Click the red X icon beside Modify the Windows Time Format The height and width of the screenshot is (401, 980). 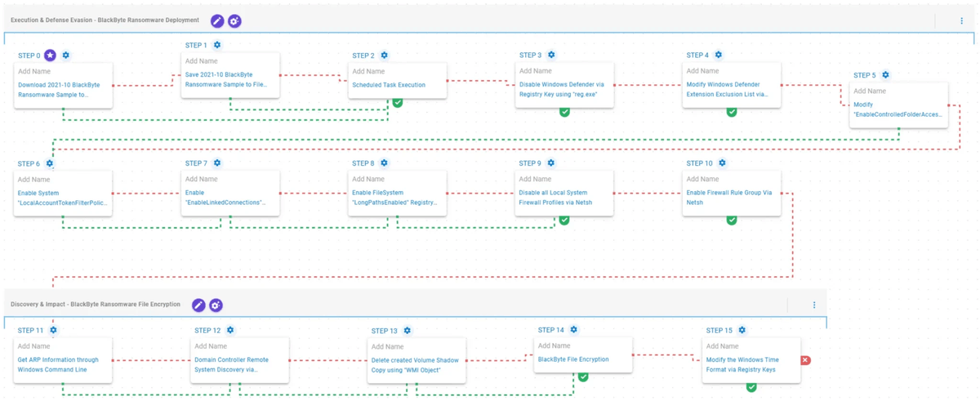pyautogui.click(x=806, y=360)
